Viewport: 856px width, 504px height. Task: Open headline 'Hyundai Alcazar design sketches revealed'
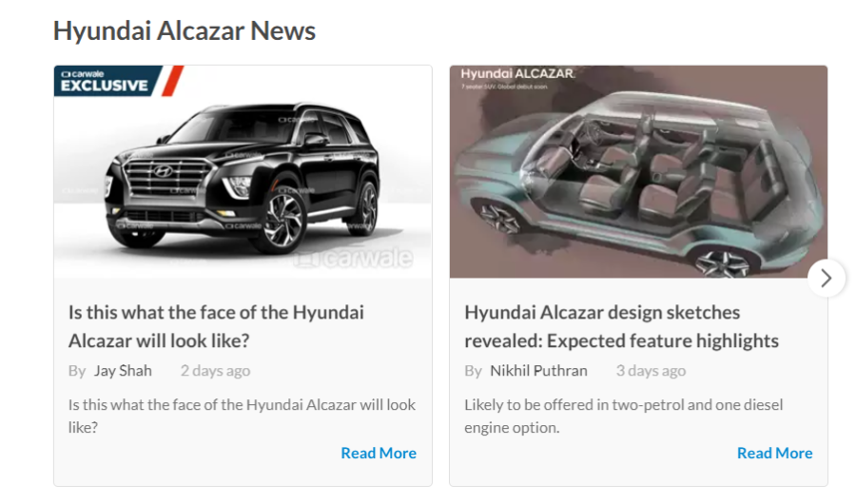[622, 326]
